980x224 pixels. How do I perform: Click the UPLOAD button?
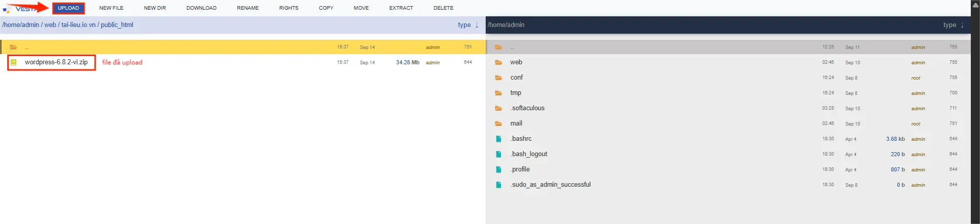[68, 8]
